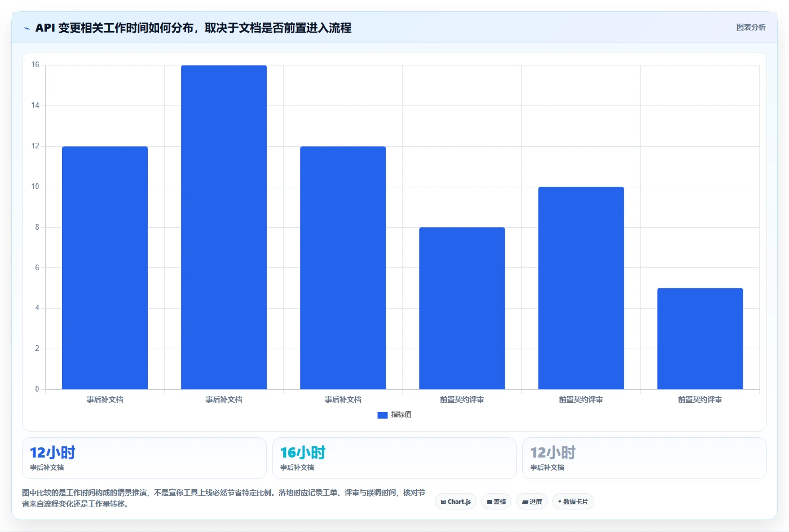Screen dimensions: 789x532
Task: Open the blue 12小时 data card
Action: [x=144, y=458]
